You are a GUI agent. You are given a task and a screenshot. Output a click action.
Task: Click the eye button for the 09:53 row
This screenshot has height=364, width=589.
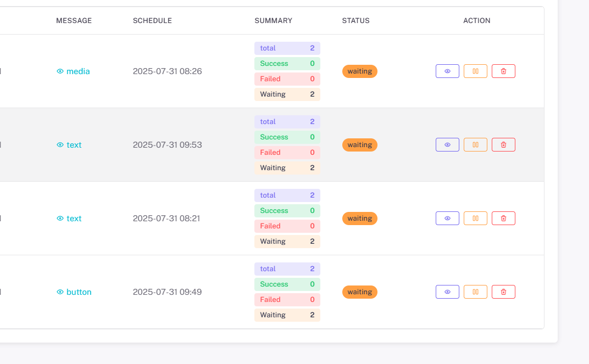pyautogui.click(x=447, y=145)
